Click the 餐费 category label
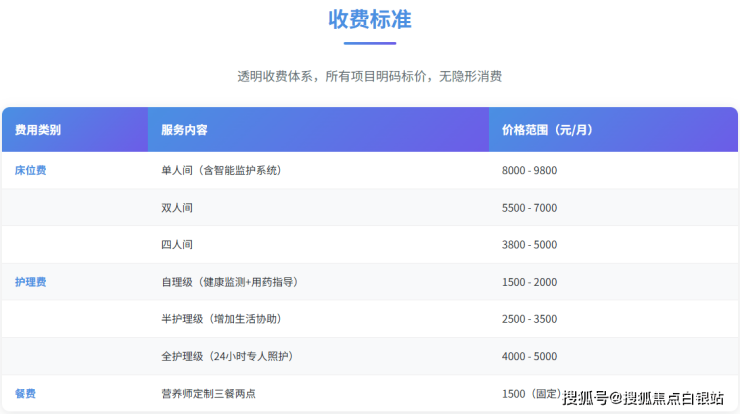This screenshot has width=740, height=414. tap(26, 393)
